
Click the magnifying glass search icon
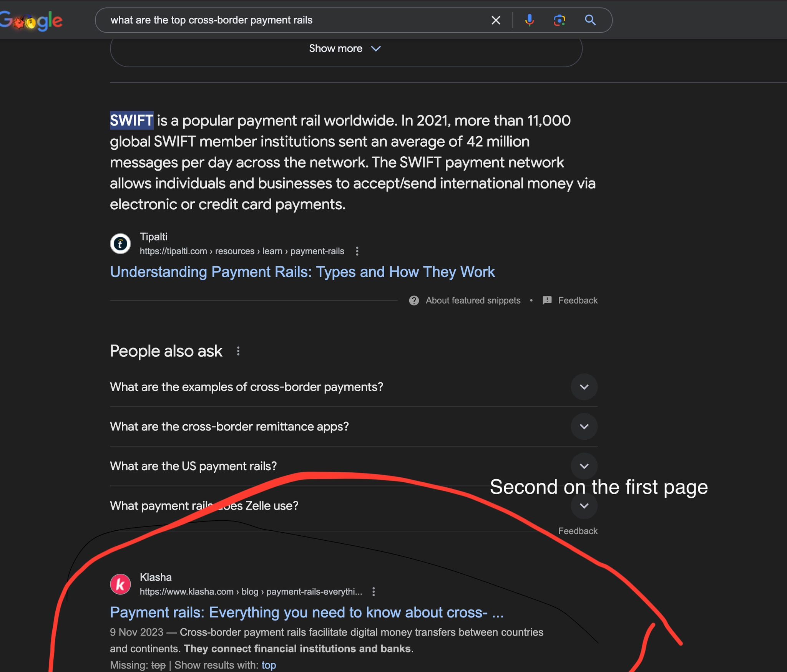(x=590, y=20)
